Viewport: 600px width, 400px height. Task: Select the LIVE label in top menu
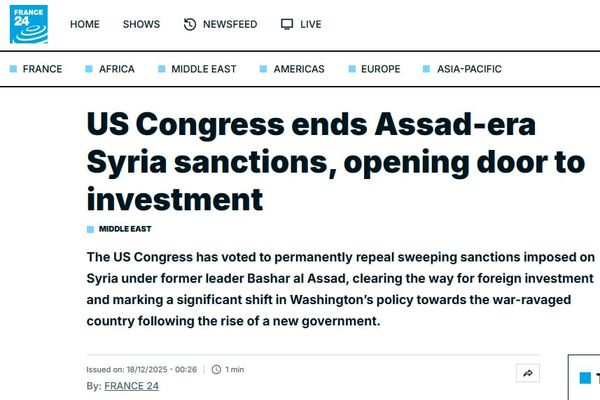(310, 24)
